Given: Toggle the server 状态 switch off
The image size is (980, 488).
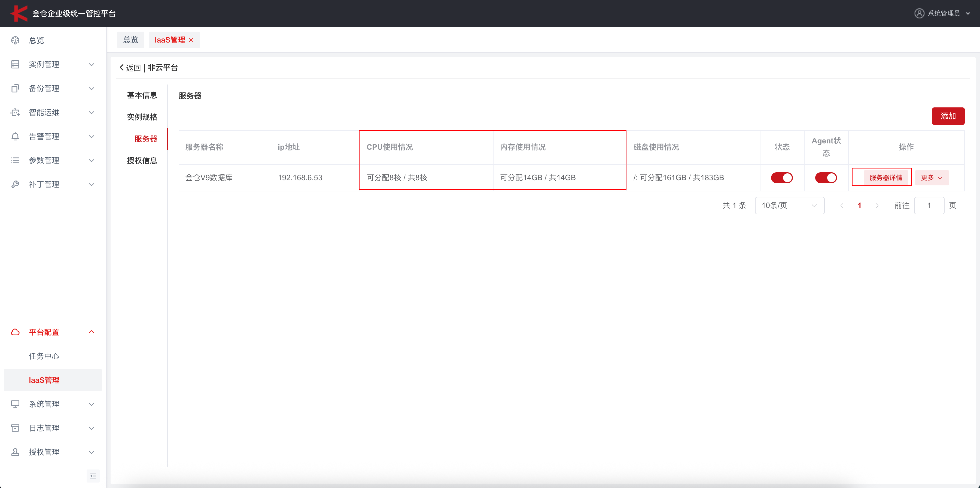Looking at the screenshot, I should coord(781,178).
